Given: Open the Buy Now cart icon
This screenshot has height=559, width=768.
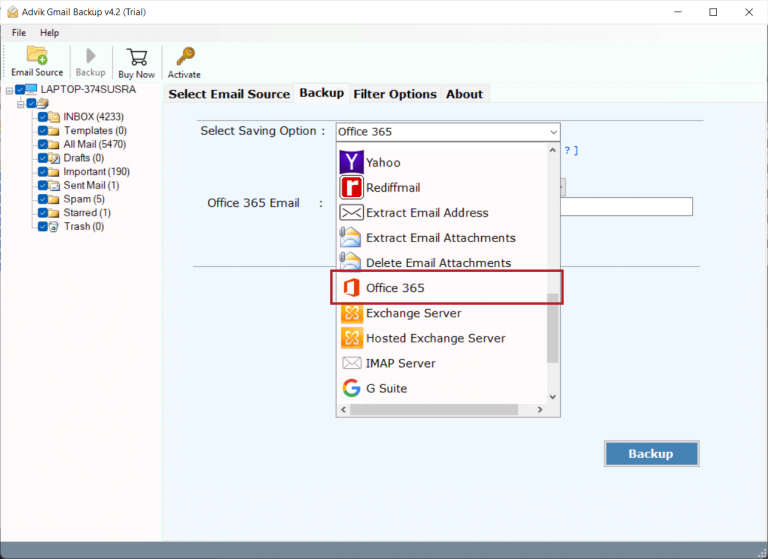Looking at the screenshot, I should [x=137, y=57].
